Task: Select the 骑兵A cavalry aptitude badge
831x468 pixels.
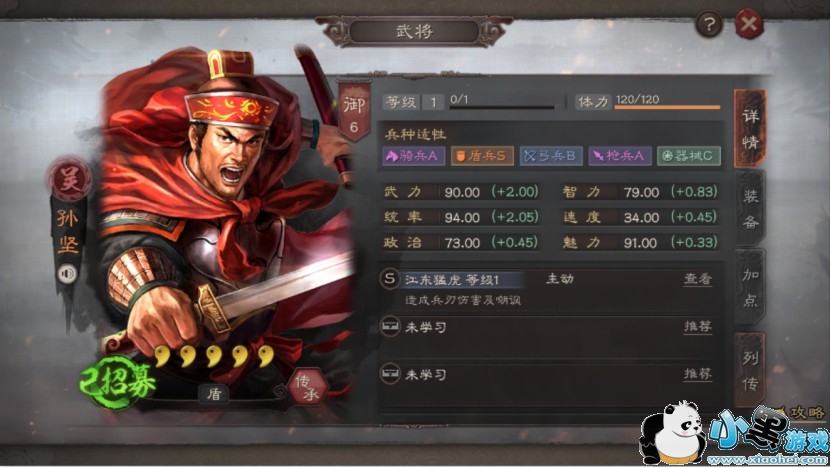Action: pos(413,156)
